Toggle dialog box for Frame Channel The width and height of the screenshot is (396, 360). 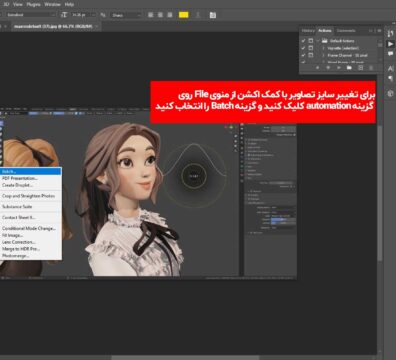(x=311, y=55)
